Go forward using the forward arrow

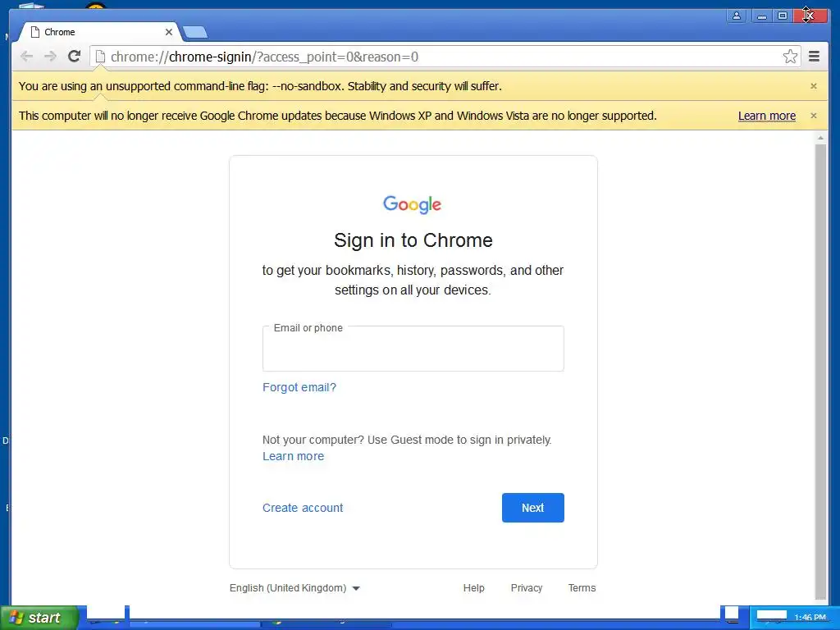point(50,57)
